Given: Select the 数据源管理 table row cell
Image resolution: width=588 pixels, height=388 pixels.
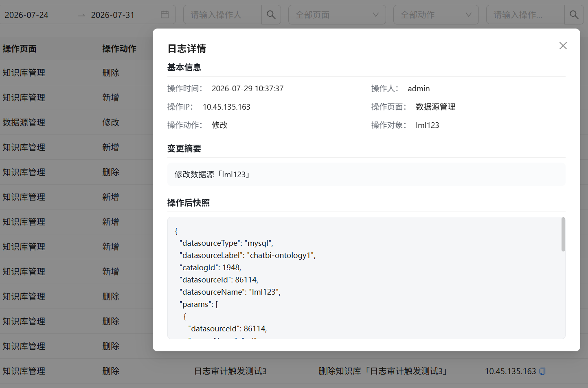Looking at the screenshot, I should [24, 122].
